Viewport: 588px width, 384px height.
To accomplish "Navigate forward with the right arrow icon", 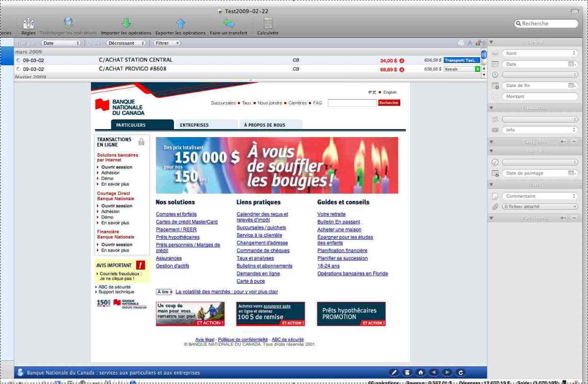I will (447, 373).
